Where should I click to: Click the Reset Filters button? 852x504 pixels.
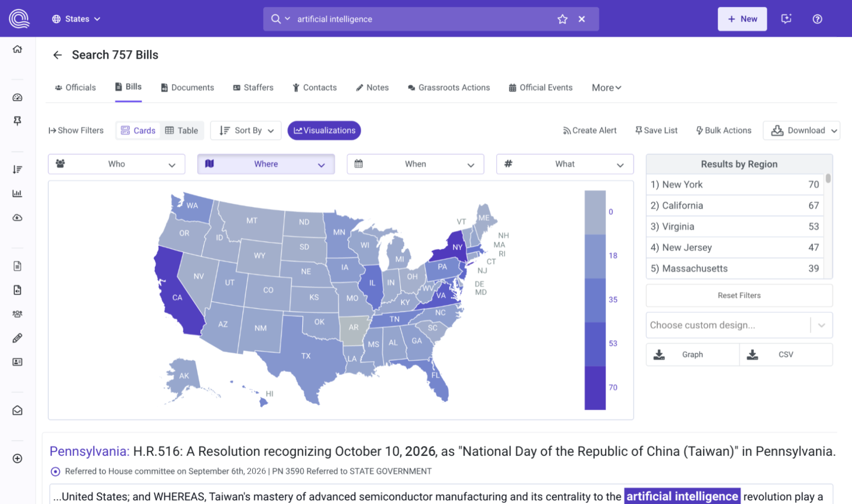pos(739,295)
